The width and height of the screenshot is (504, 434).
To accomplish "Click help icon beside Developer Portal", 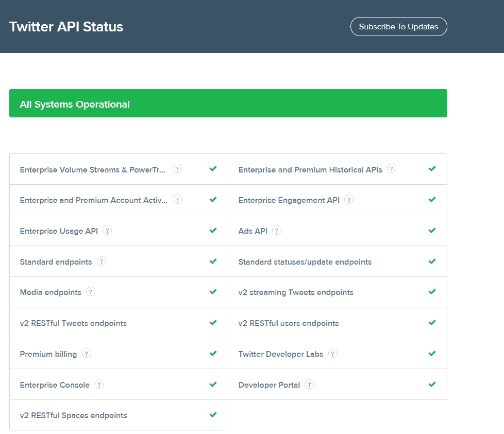I will 309,384.
